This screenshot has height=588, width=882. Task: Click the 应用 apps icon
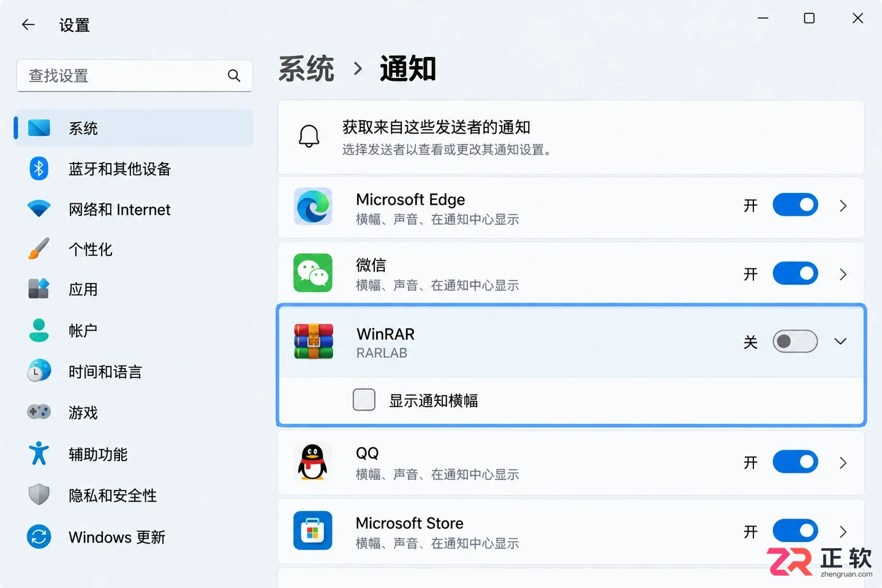[39, 289]
